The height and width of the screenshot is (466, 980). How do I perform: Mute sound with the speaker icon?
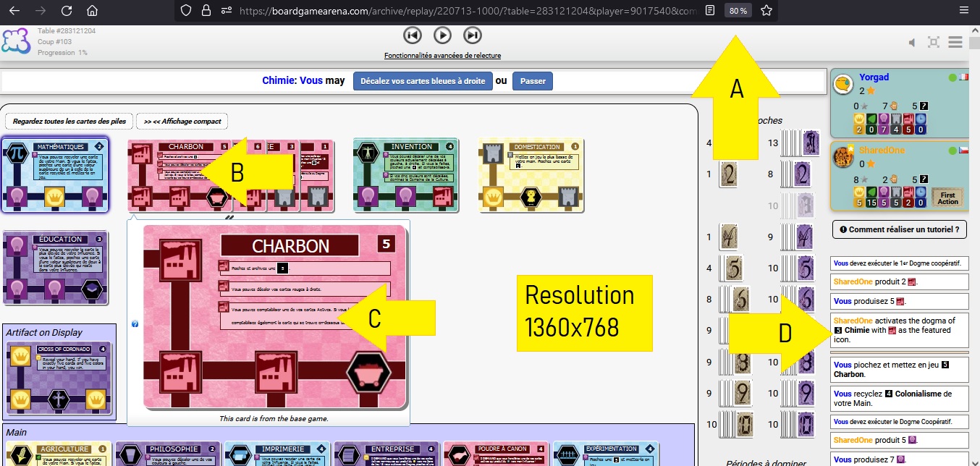coord(913,43)
